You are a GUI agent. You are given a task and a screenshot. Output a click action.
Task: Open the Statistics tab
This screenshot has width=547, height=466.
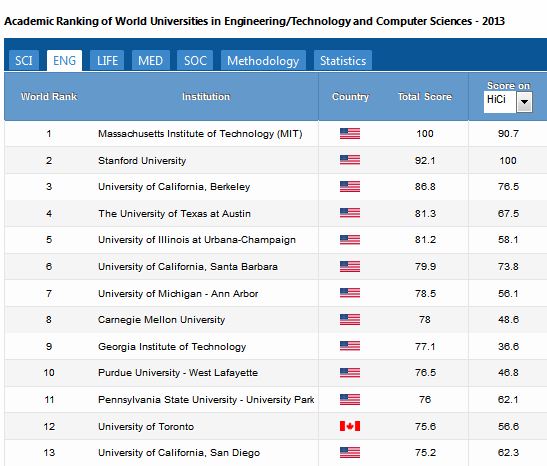pos(343,61)
